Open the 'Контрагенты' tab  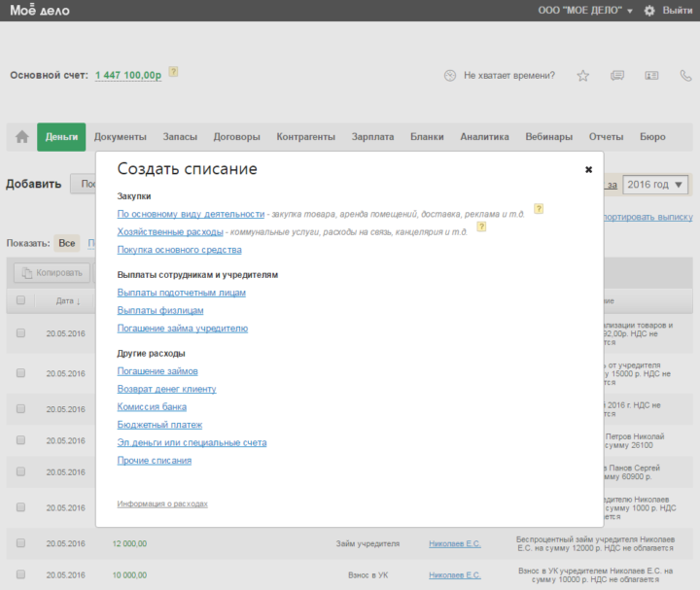pyautogui.click(x=306, y=137)
